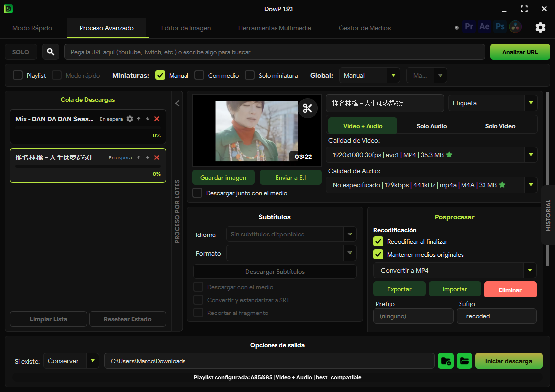The height and width of the screenshot is (392, 555).
Task: Click the Premiere Pro integration icon
Action: click(469, 27)
